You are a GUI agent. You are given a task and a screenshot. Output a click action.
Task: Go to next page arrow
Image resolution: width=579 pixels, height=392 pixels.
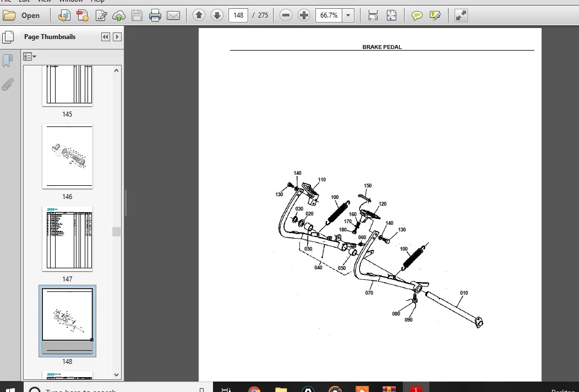[217, 15]
